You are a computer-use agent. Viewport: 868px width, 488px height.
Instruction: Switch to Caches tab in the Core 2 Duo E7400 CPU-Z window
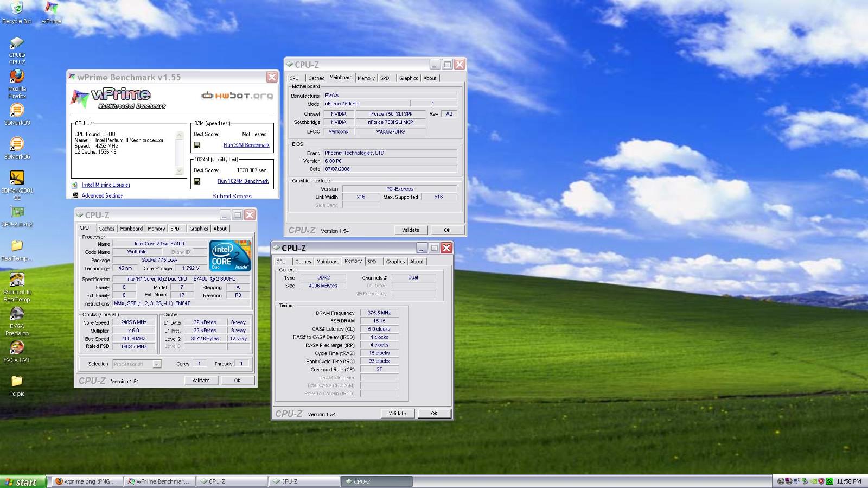(106, 229)
